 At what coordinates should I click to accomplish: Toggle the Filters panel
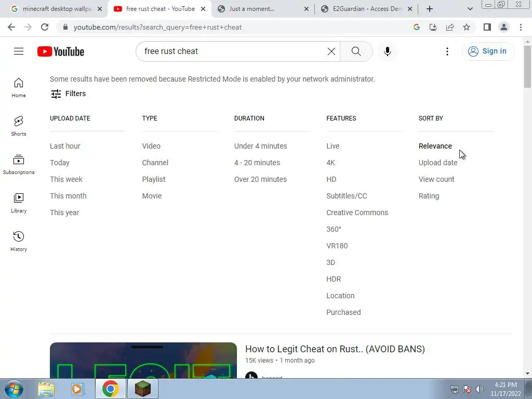68,94
